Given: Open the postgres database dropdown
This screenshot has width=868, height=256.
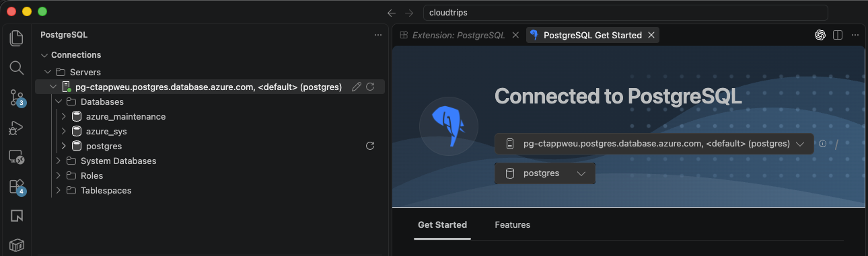Looking at the screenshot, I should click(x=545, y=173).
